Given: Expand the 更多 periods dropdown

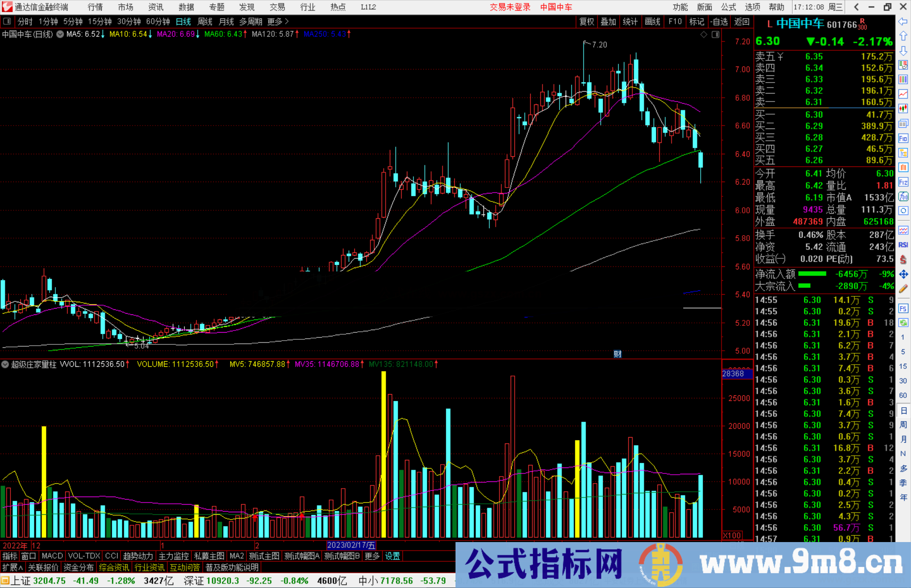Looking at the screenshot, I should tap(278, 21).
